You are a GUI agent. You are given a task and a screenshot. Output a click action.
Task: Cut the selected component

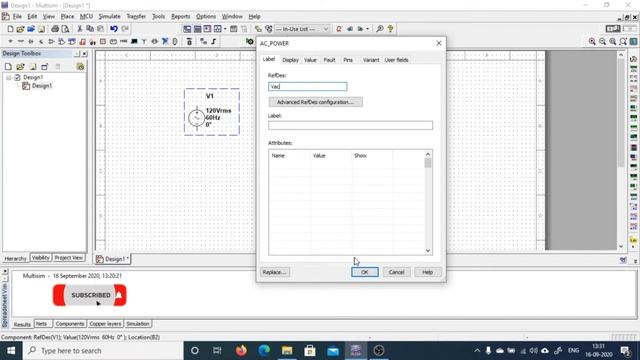(x=80, y=29)
